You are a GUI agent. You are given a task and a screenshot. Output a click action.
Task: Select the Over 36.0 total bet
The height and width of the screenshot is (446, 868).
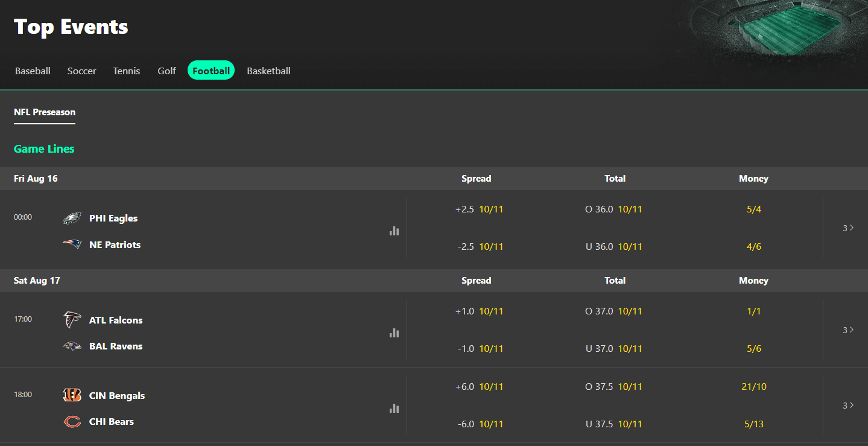coord(614,209)
